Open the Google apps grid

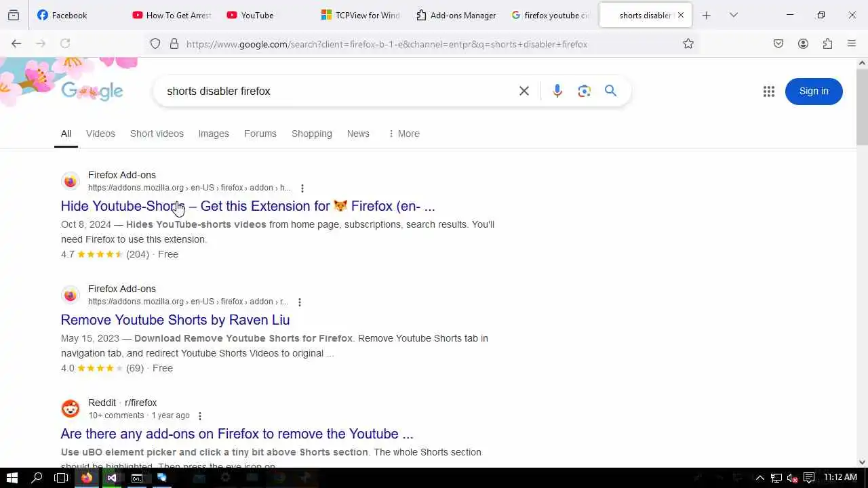[768, 91]
